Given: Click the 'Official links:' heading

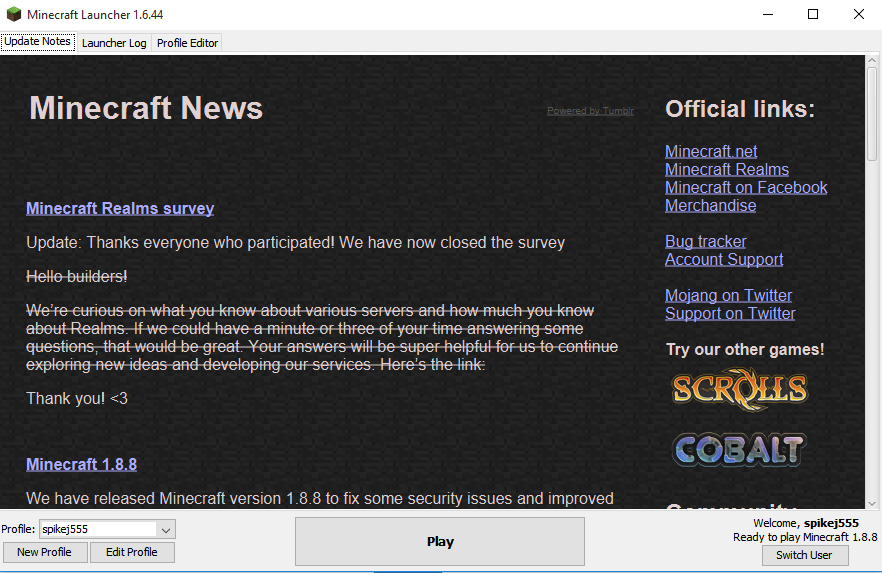Looking at the screenshot, I should (x=740, y=109).
